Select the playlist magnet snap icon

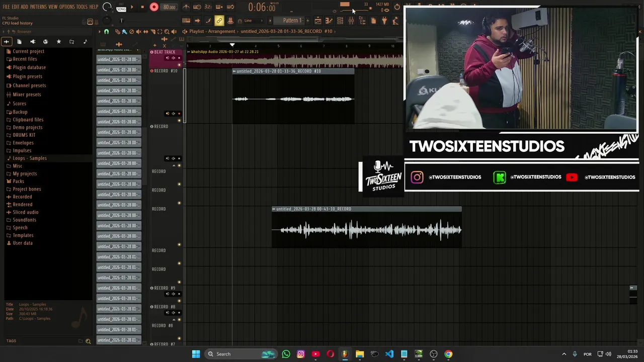click(x=106, y=32)
